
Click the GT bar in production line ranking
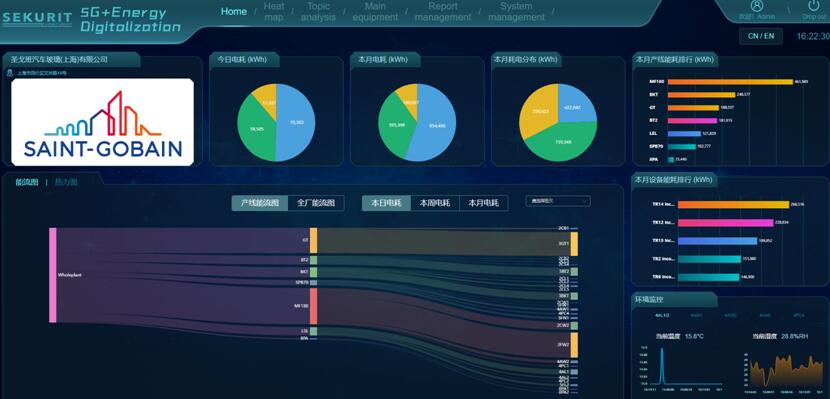693,107
